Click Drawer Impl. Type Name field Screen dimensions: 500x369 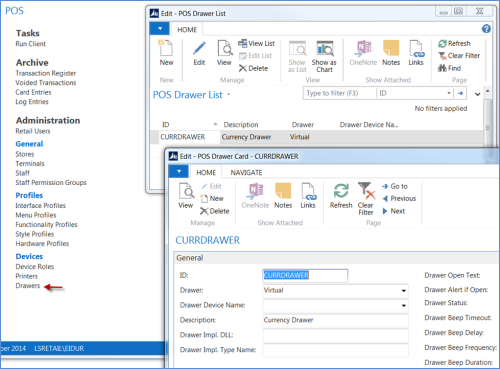coord(335,350)
